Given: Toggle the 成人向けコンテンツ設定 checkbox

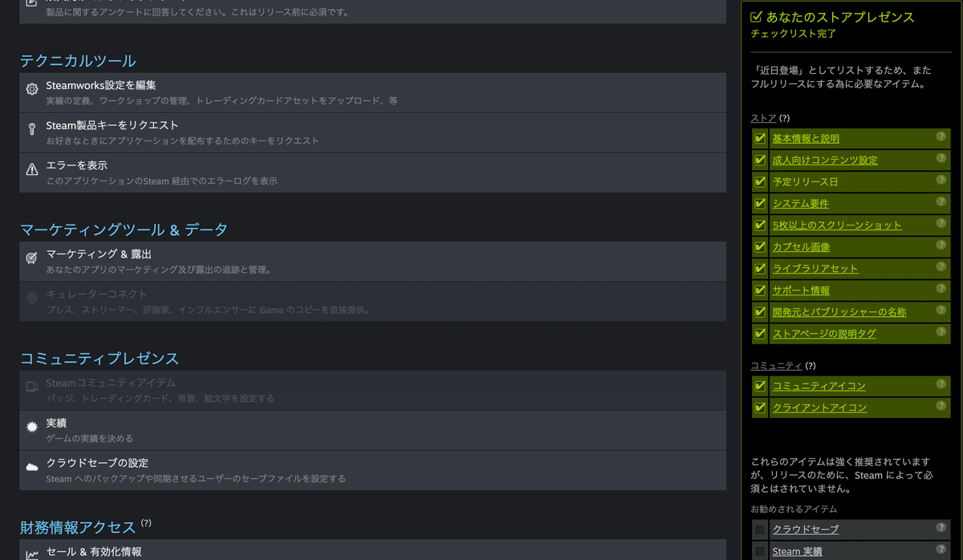Looking at the screenshot, I should (x=760, y=160).
